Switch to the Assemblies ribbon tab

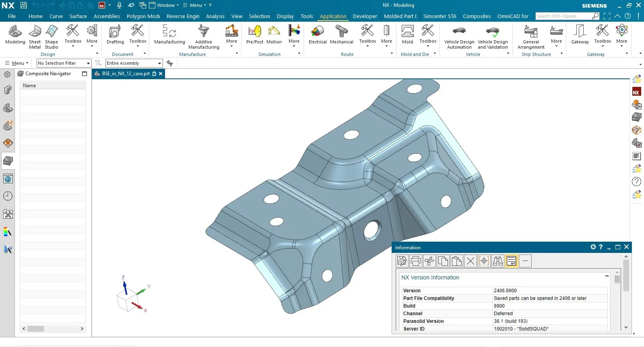pyautogui.click(x=107, y=16)
